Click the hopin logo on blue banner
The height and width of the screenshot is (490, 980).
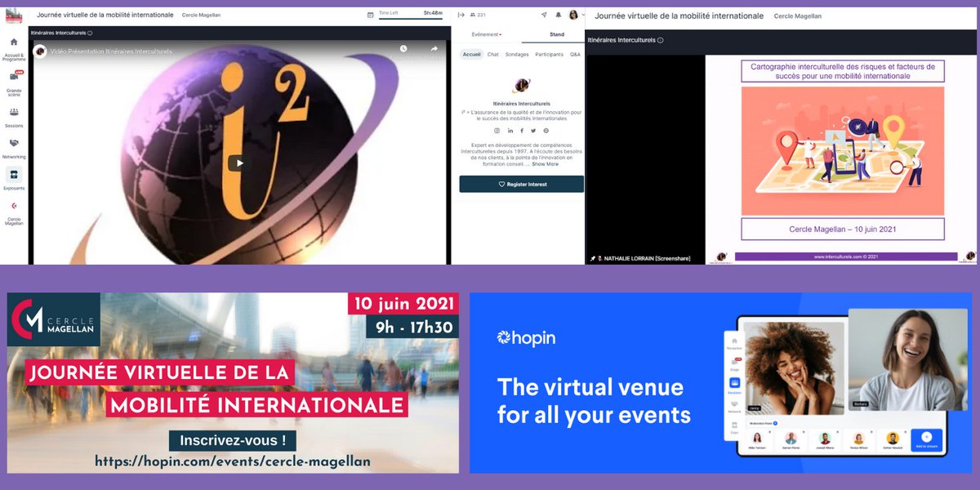526,338
